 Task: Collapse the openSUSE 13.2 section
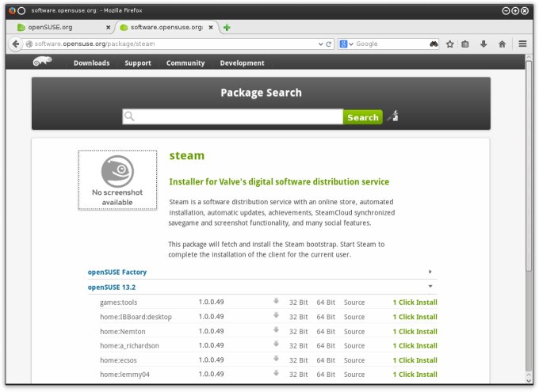(x=430, y=286)
